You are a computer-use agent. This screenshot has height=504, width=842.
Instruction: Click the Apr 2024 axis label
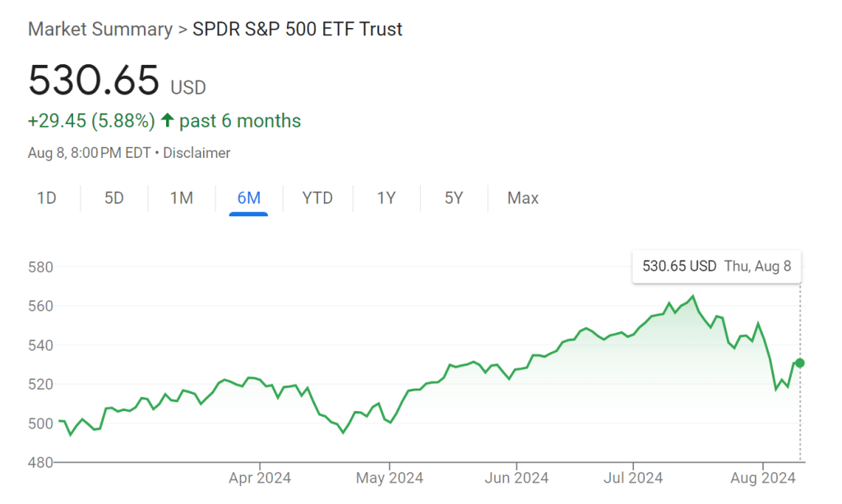(x=260, y=477)
